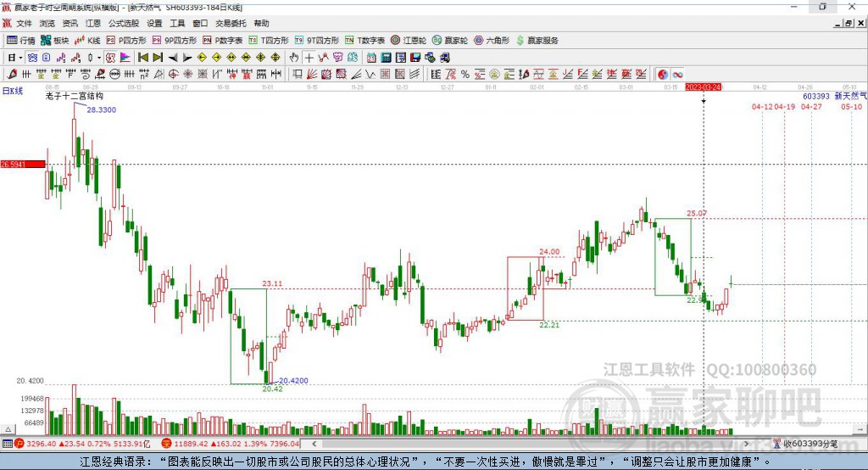Open the 文件 menu

(x=24, y=23)
